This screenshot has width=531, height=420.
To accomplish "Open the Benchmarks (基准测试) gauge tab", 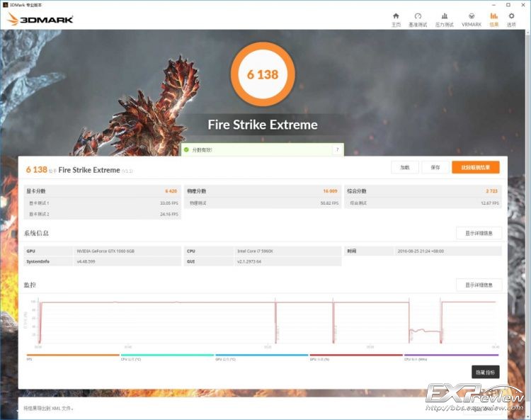I will click(418, 20).
